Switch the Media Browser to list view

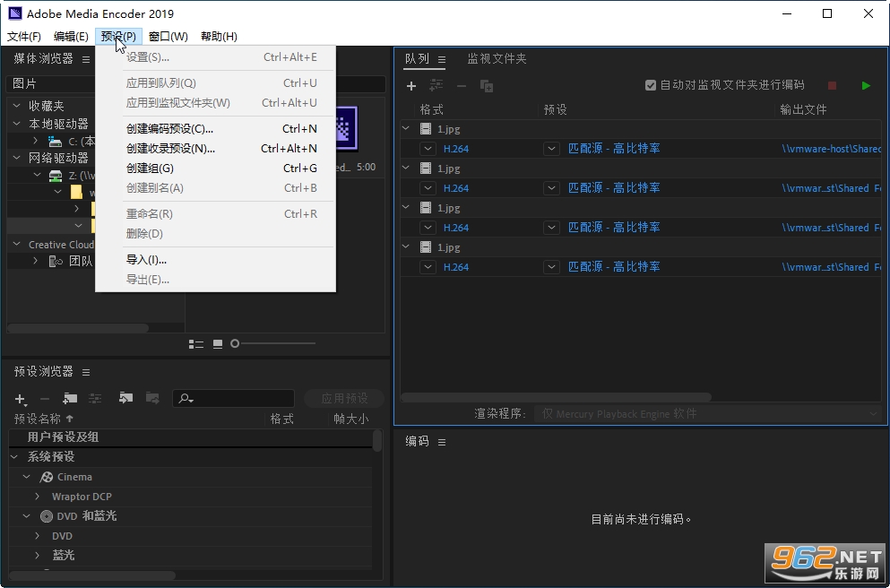click(x=195, y=344)
